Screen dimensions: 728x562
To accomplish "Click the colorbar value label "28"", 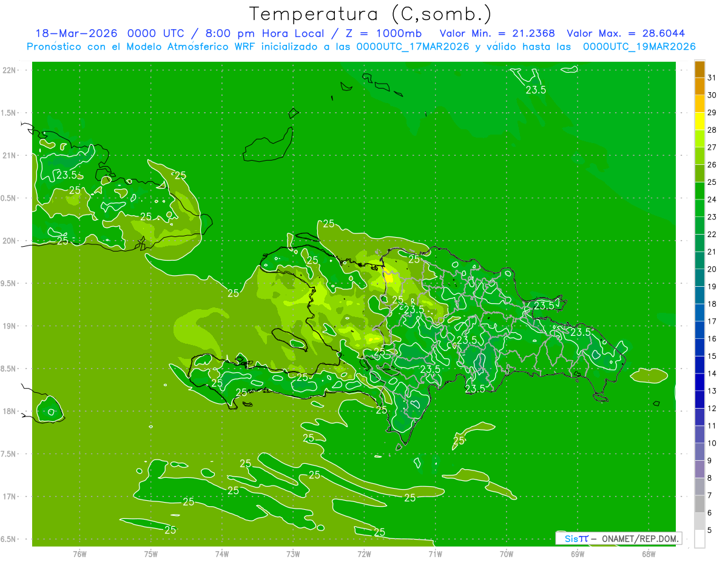I will pos(712,130).
